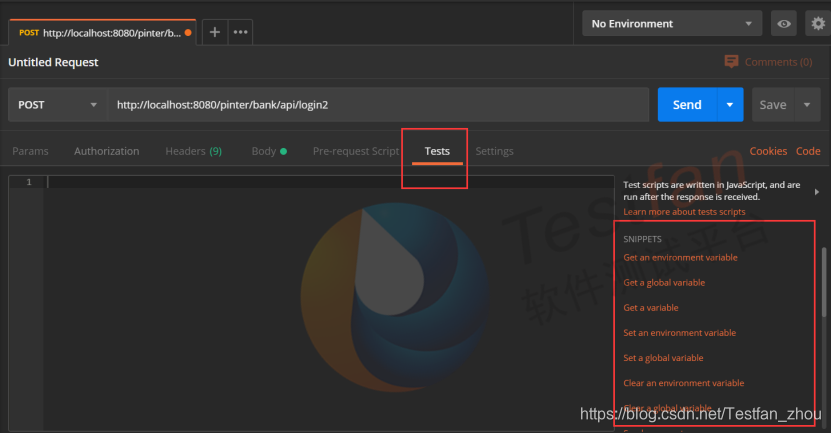
Task: Open environment quick look eye icon
Action: point(784,24)
